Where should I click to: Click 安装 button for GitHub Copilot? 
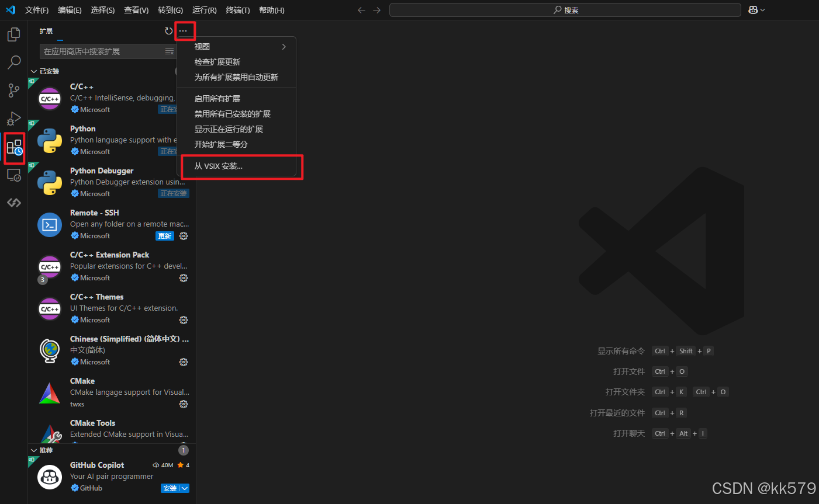(170, 488)
